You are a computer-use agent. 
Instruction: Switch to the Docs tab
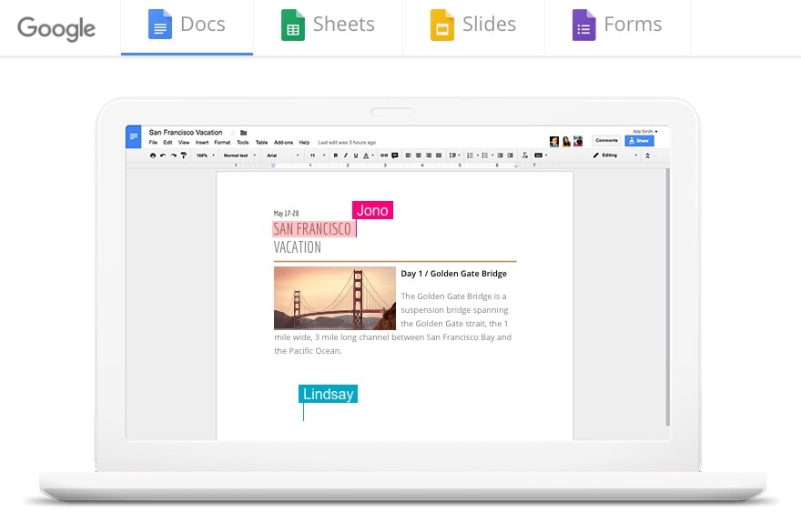[x=187, y=27]
